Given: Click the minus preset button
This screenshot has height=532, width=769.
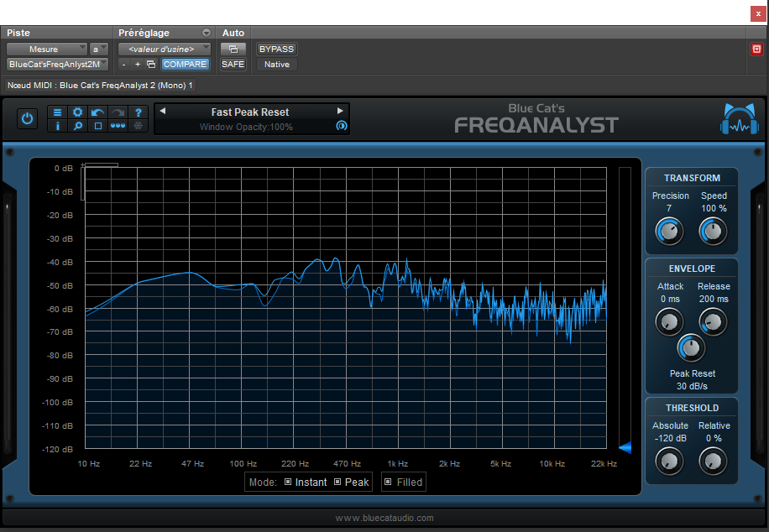Looking at the screenshot, I should pos(124,65).
